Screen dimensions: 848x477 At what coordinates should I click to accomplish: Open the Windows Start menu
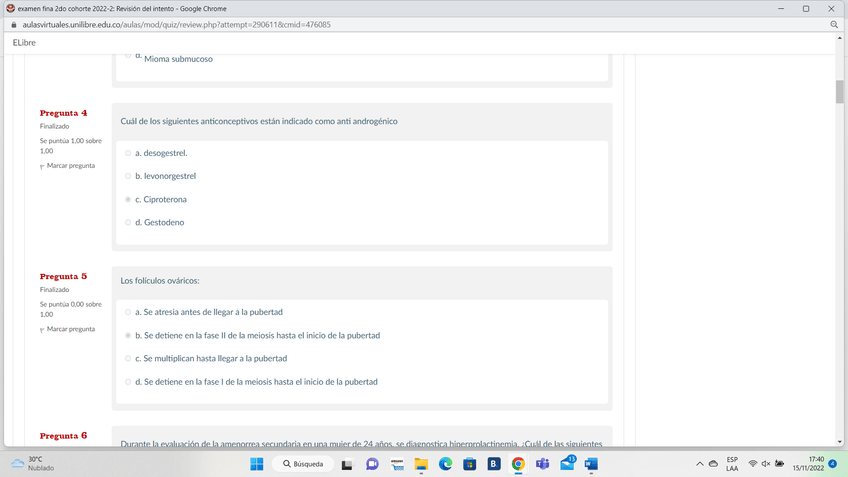pyautogui.click(x=257, y=464)
